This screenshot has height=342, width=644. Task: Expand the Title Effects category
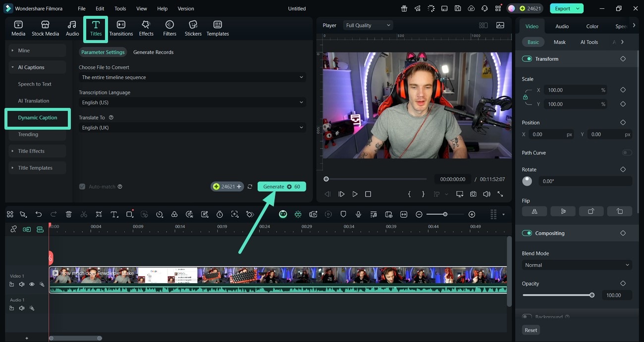click(x=37, y=151)
